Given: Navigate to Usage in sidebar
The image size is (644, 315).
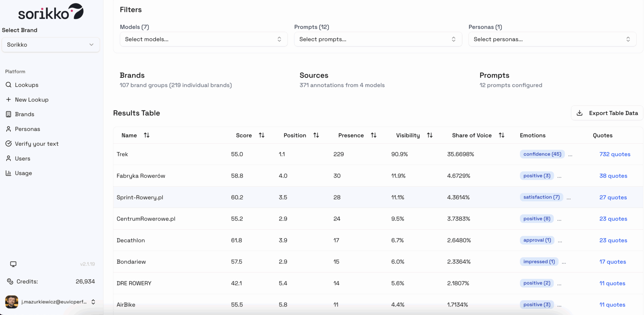Looking at the screenshot, I should (23, 173).
